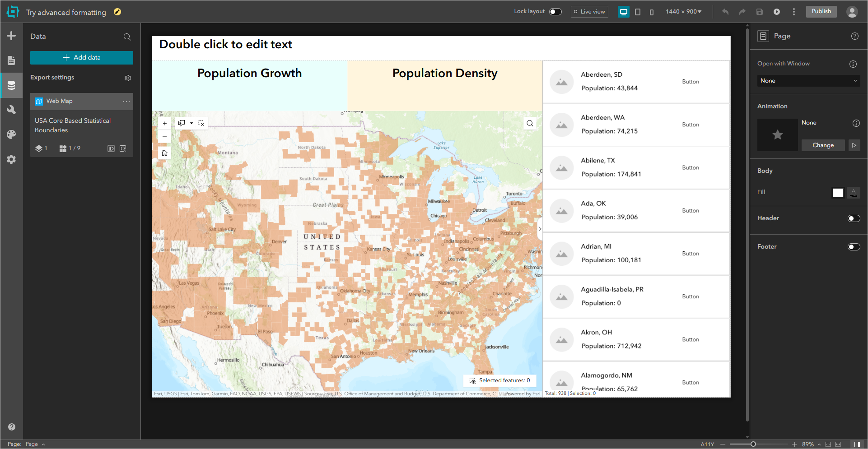868x449 pixels.
Task: Zoom canvas to fit width
Action: [838, 444]
